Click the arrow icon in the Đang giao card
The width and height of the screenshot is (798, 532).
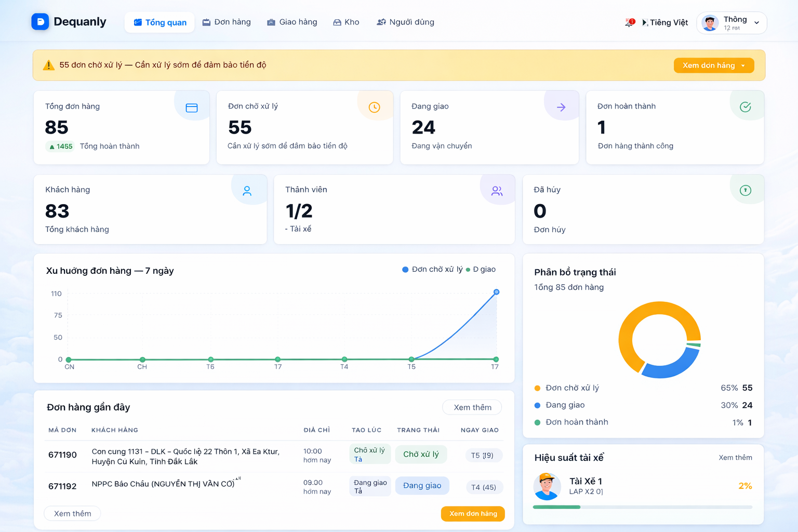pyautogui.click(x=561, y=107)
